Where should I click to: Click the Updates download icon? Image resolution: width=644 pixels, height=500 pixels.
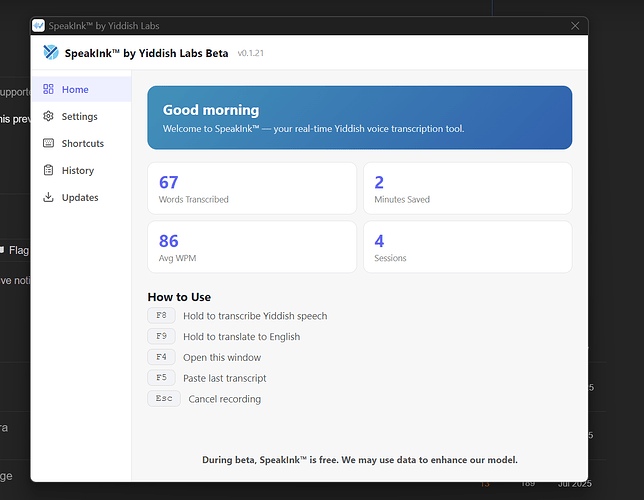click(48, 197)
